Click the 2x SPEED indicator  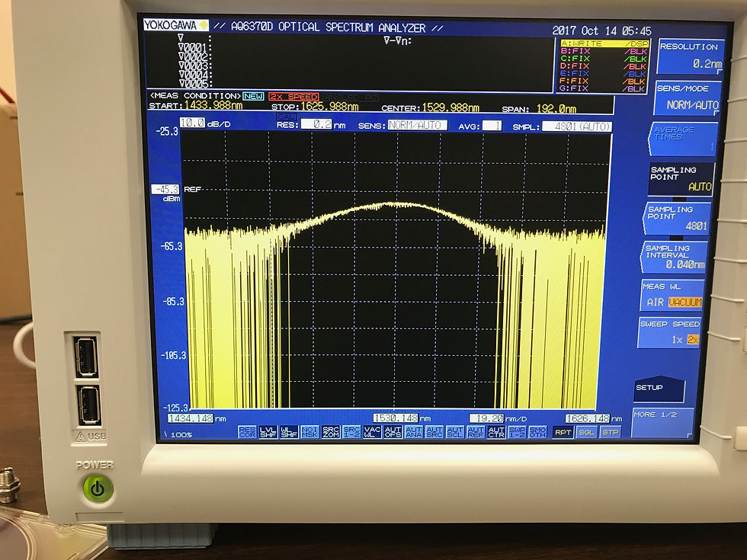(x=293, y=97)
